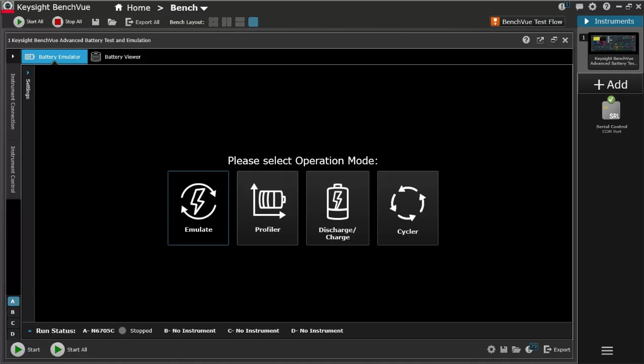Click the A- N6705C run status entry
The image size is (644, 364).
point(99,331)
